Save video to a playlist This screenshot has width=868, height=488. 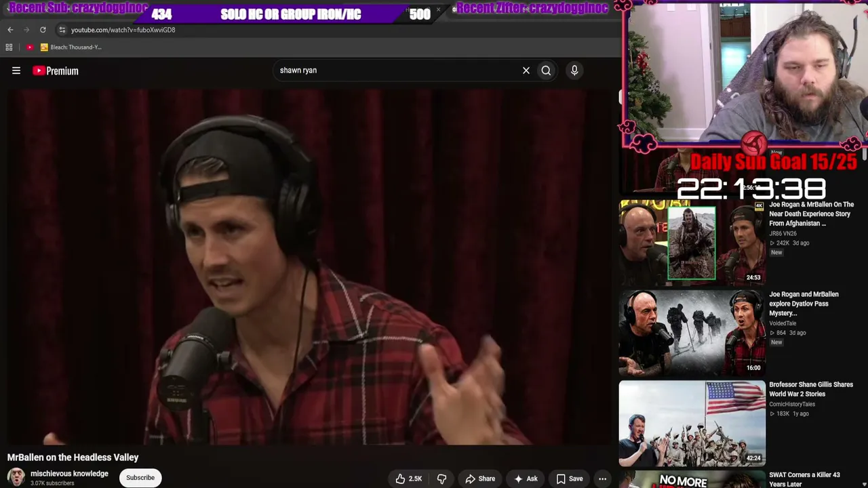(x=570, y=479)
